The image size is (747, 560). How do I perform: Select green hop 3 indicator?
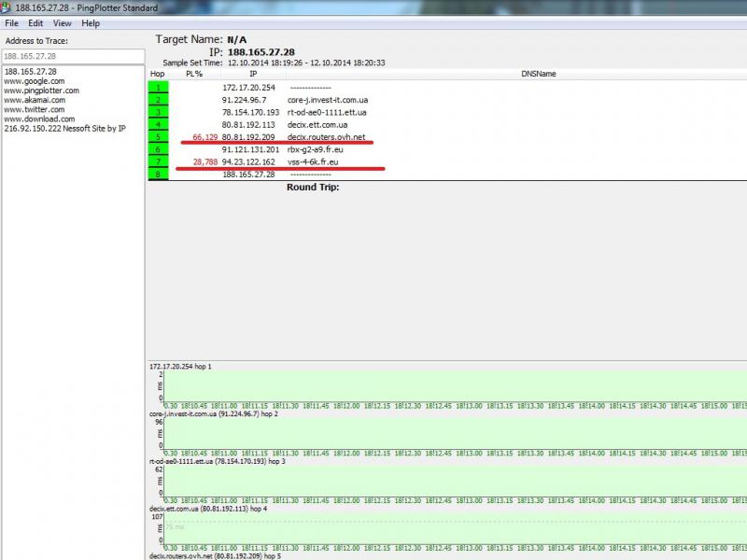(x=158, y=112)
